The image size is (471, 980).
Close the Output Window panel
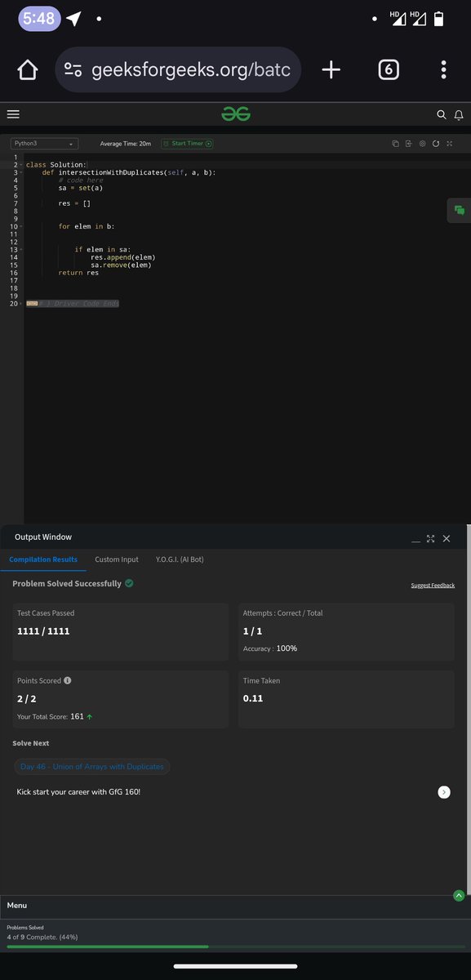click(447, 538)
